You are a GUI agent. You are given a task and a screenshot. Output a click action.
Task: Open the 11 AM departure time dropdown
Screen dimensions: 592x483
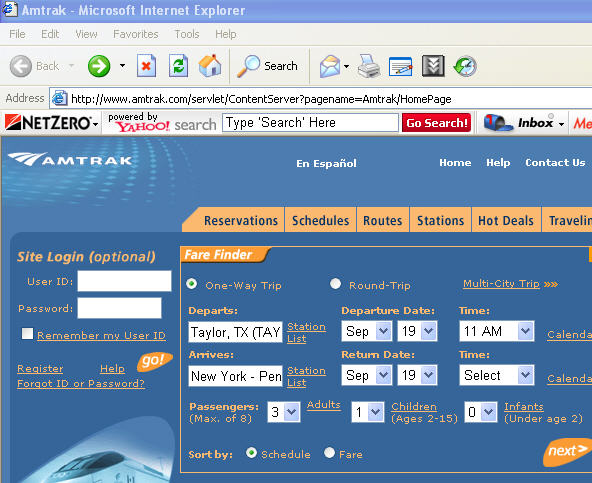point(525,331)
